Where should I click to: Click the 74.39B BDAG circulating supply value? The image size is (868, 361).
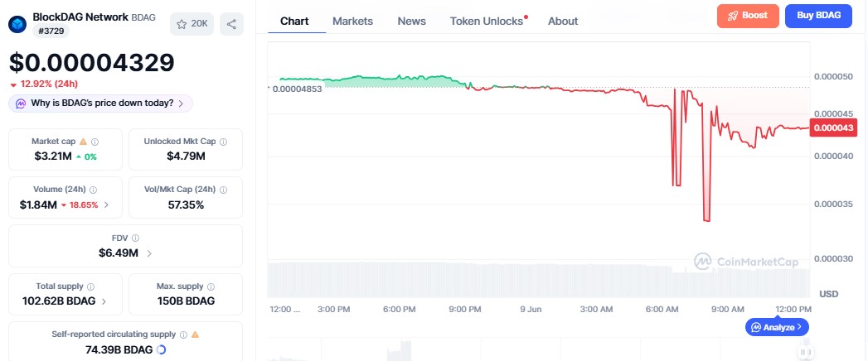coord(119,349)
